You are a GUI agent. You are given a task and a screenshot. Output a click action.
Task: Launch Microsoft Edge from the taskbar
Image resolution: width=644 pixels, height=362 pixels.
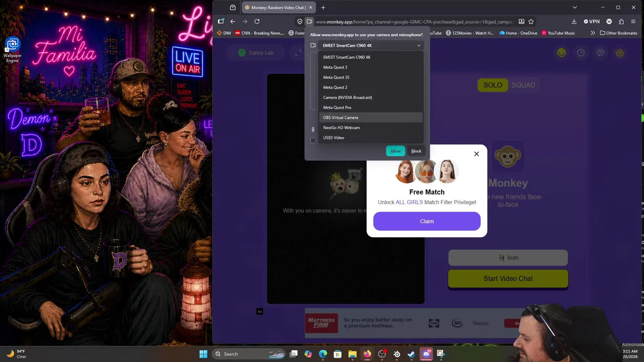(323, 354)
